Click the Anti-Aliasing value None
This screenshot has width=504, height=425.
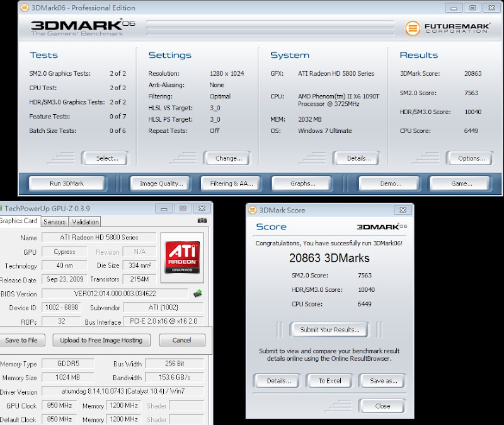(217, 85)
